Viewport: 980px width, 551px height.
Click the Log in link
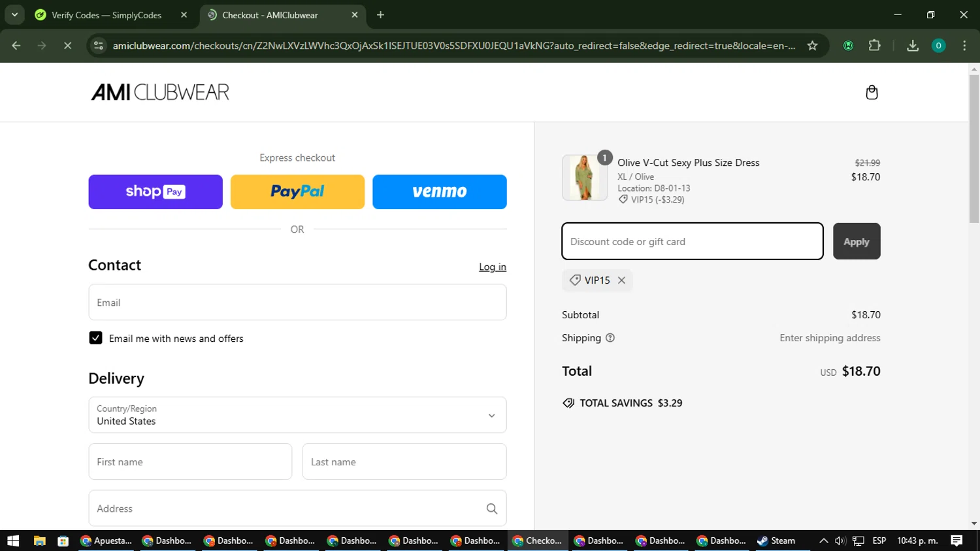493,267
